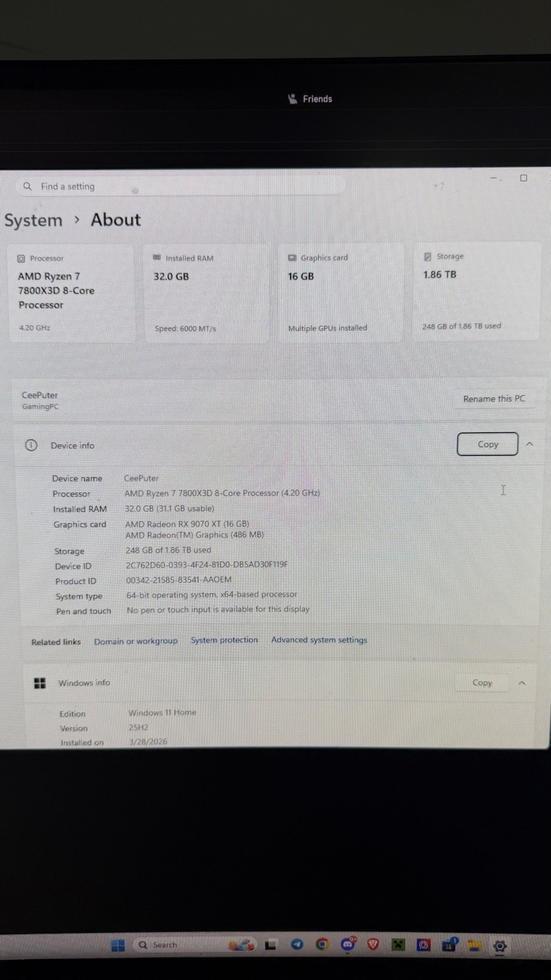This screenshot has width=551, height=980.
Task: Click the Rename this PC button
Action: pos(494,399)
